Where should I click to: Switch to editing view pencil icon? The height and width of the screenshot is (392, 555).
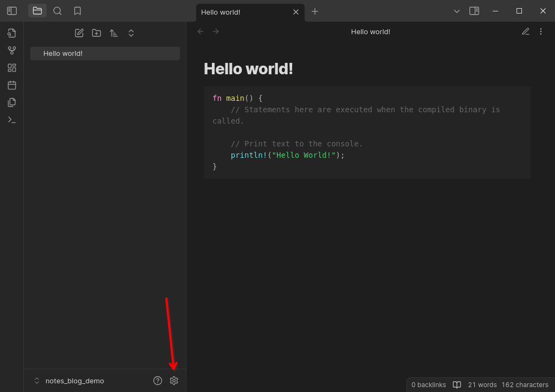coord(526,31)
